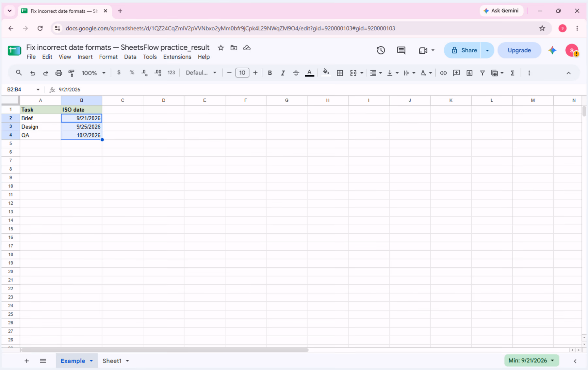This screenshot has width=588, height=370.
Task: Add a new sheet with plus button
Action: (x=26, y=361)
